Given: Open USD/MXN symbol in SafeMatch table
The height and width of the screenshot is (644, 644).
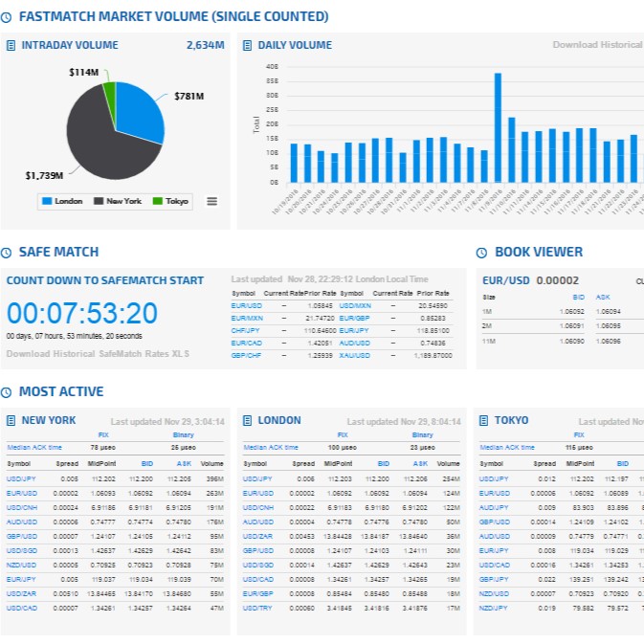Looking at the screenshot, I should point(355,305).
